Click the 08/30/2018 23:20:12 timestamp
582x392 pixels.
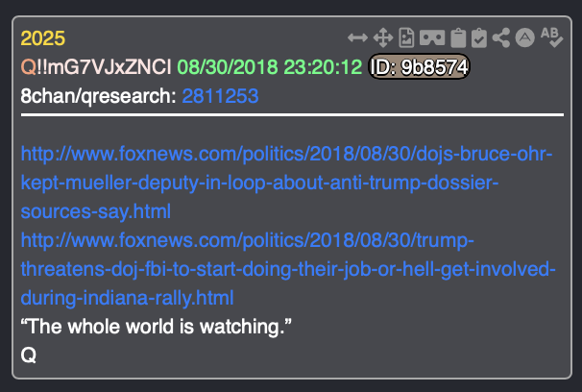270,67
